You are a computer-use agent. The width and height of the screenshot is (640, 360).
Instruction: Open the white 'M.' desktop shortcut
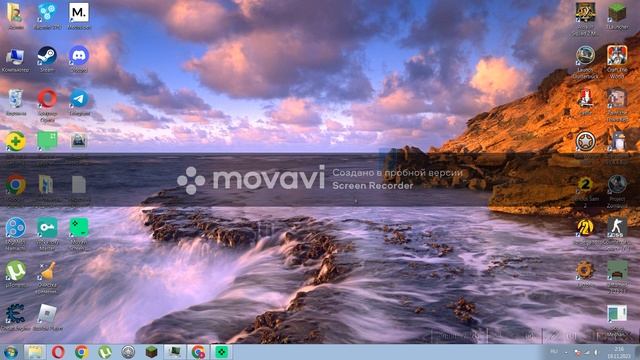coord(79,12)
